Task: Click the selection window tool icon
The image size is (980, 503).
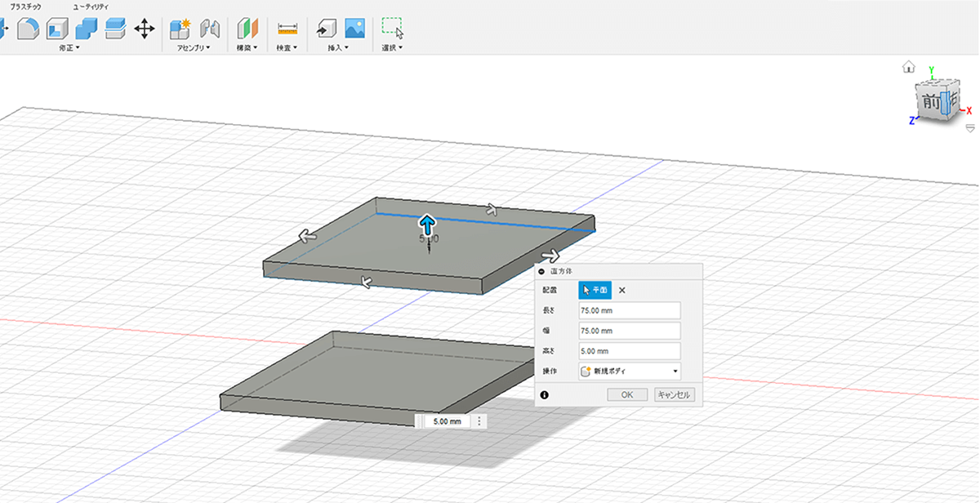Action: (393, 29)
